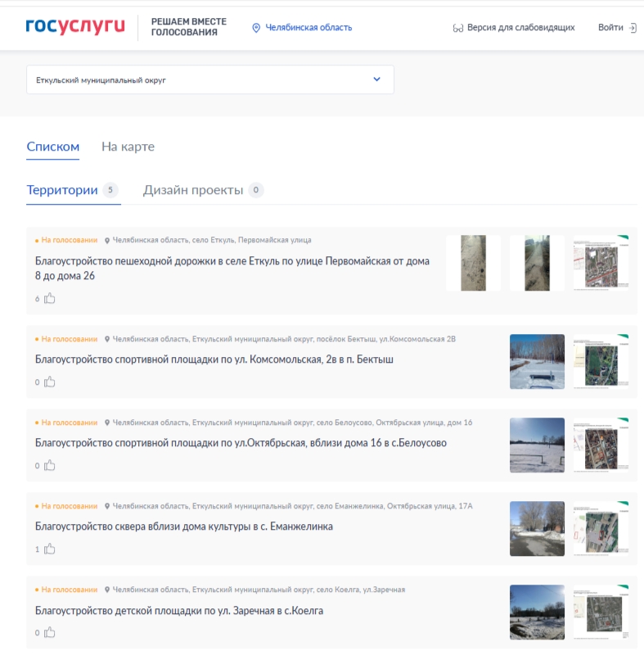The width and height of the screenshot is (644, 660).
Task: Like the Первомайская pedestrian path project
Action: tap(50, 299)
